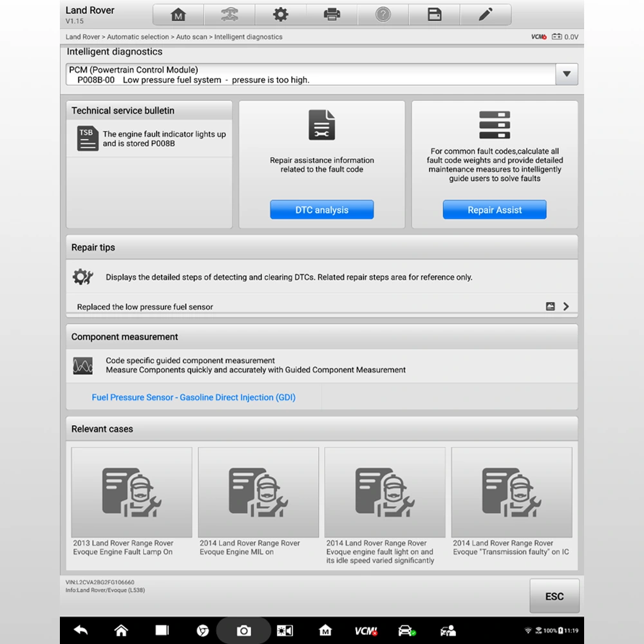Expand the low pressure fuel sensor tip
This screenshot has width=644, height=644.
tap(565, 307)
